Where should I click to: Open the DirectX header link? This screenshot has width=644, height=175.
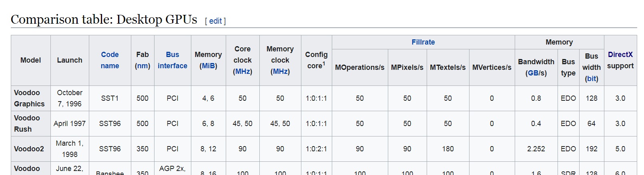pos(620,55)
